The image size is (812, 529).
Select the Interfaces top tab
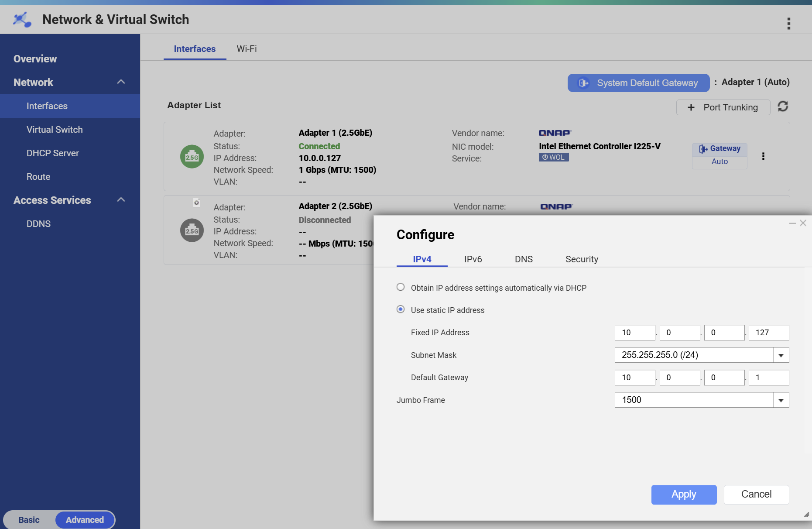[x=195, y=49]
